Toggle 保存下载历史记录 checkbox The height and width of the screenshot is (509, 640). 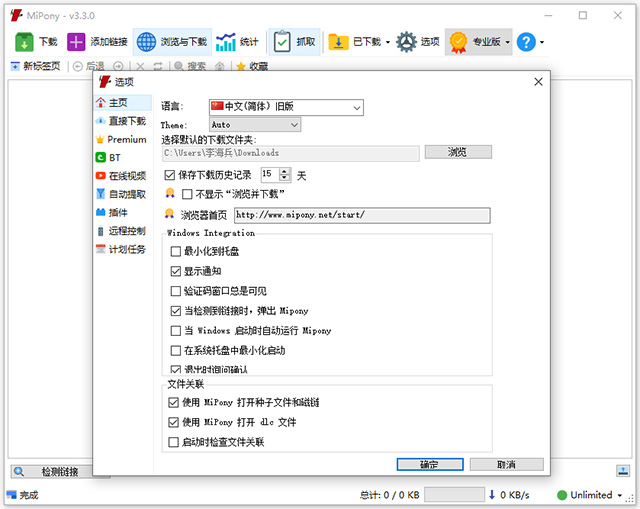[x=169, y=176]
